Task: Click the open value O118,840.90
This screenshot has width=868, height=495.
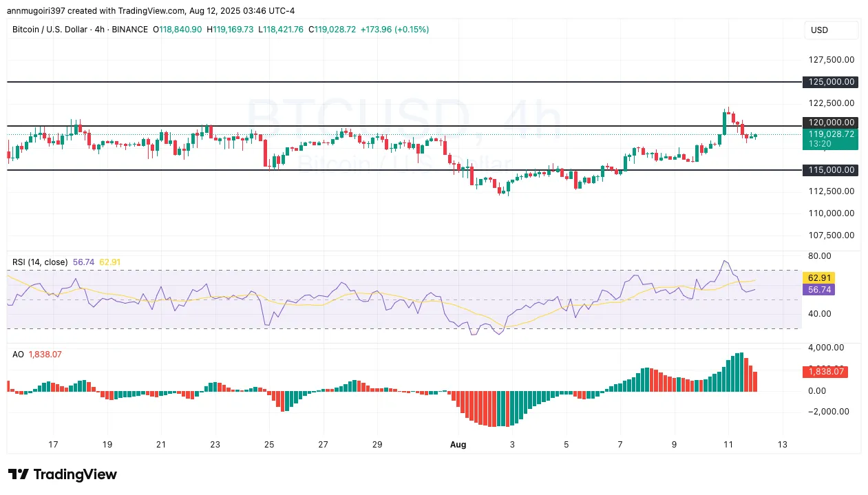Action: [178, 30]
